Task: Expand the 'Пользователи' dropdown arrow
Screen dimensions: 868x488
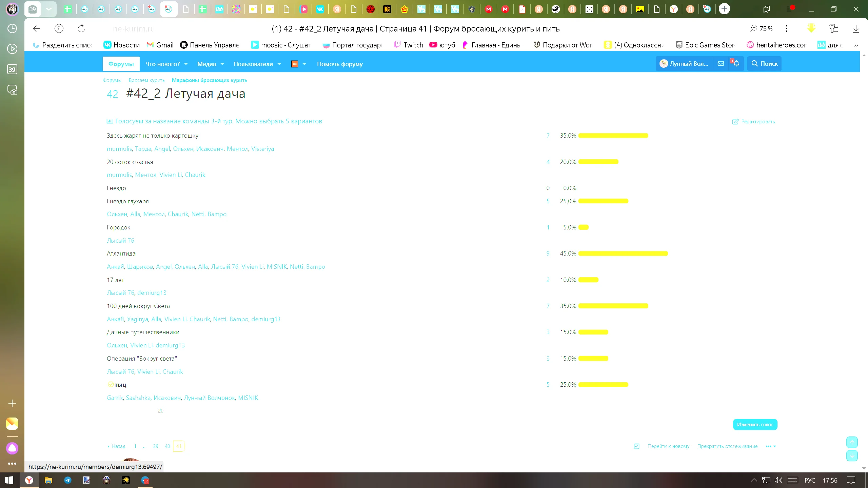Action: (279, 64)
